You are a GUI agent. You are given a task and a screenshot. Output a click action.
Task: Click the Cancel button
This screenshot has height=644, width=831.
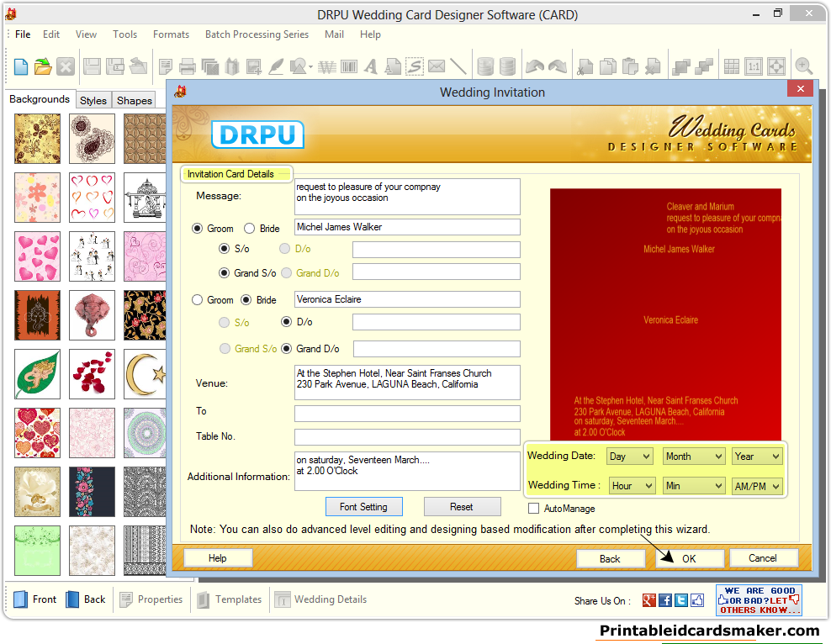pos(763,557)
